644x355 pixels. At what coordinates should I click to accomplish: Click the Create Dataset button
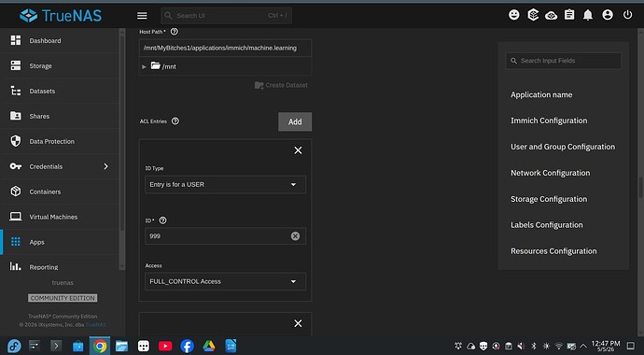coord(281,85)
